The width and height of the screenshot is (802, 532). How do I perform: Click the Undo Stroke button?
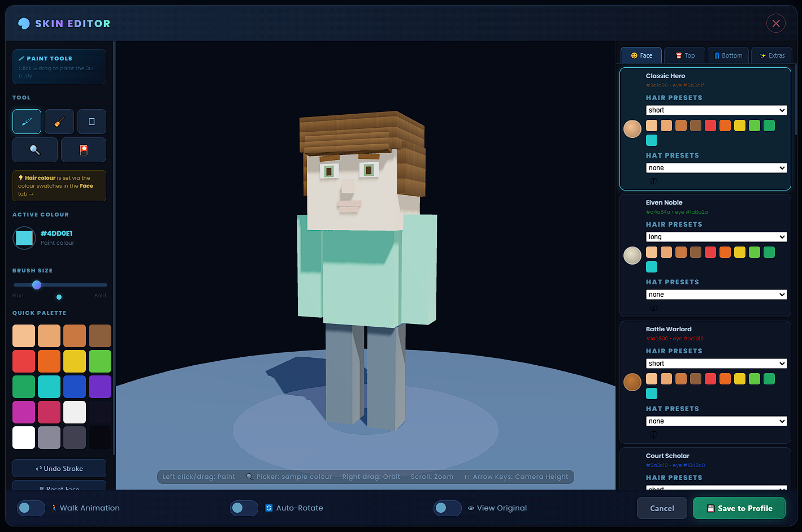point(59,468)
